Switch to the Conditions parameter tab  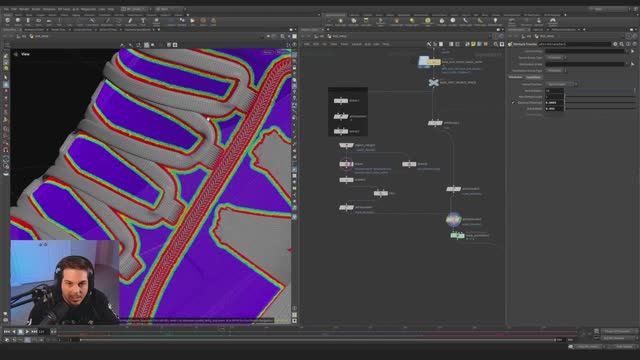point(533,77)
